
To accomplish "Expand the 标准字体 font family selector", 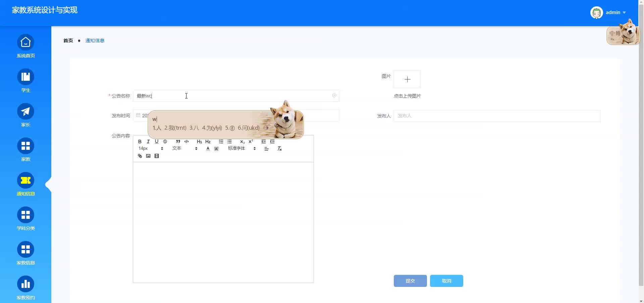I will (x=237, y=148).
